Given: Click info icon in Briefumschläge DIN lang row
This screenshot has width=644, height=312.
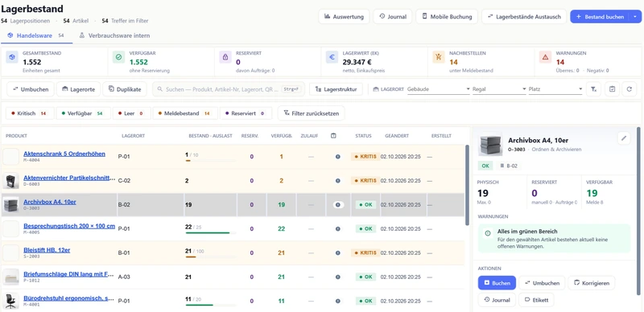Looking at the screenshot, I should pyautogui.click(x=337, y=277).
